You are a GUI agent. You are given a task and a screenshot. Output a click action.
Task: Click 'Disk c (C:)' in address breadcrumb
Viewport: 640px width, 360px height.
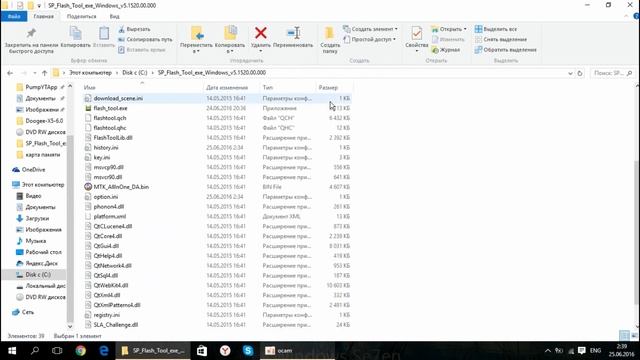[135, 73]
